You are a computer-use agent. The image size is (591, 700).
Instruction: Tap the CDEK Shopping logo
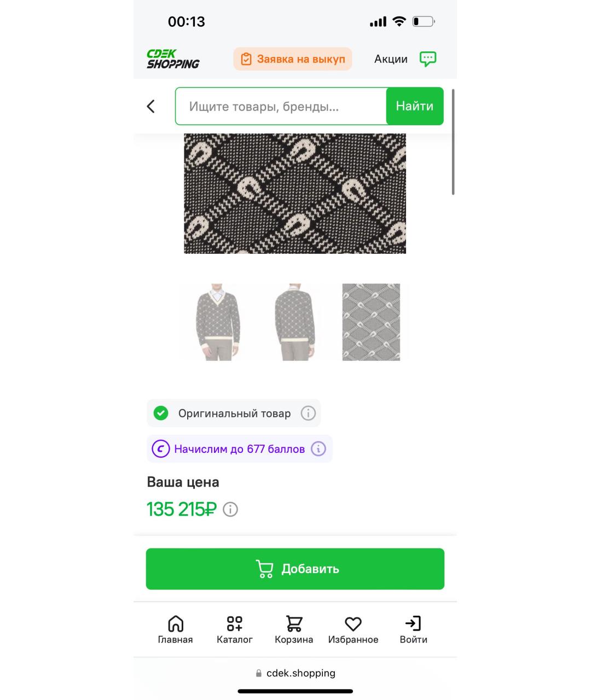[173, 59]
